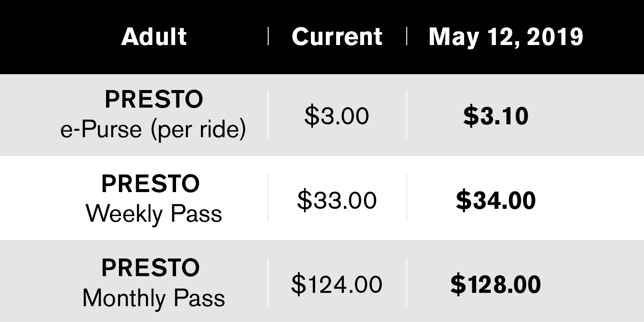The image size is (644, 322).
Task: Select the PRESTO Monthly Pass heading
Action: pyautogui.click(x=151, y=268)
